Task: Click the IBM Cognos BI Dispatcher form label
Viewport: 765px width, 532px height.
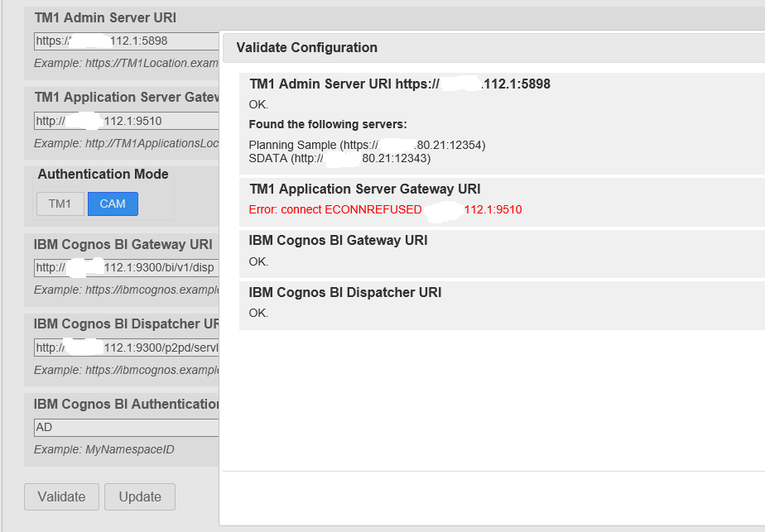Action: pos(127,324)
